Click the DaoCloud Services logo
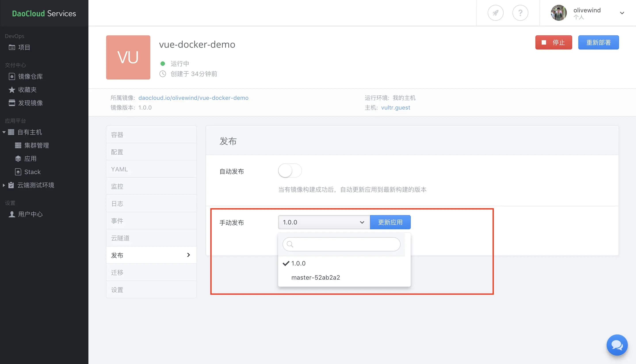The width and height of the screenshot is (636, 364). coord(44,13)
